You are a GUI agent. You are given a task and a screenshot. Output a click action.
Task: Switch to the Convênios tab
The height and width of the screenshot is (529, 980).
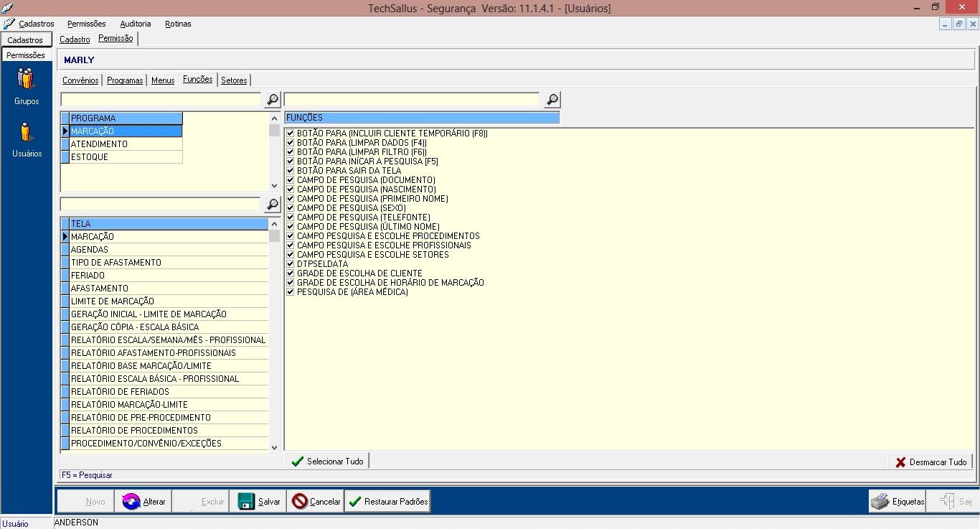click(80, 80)
